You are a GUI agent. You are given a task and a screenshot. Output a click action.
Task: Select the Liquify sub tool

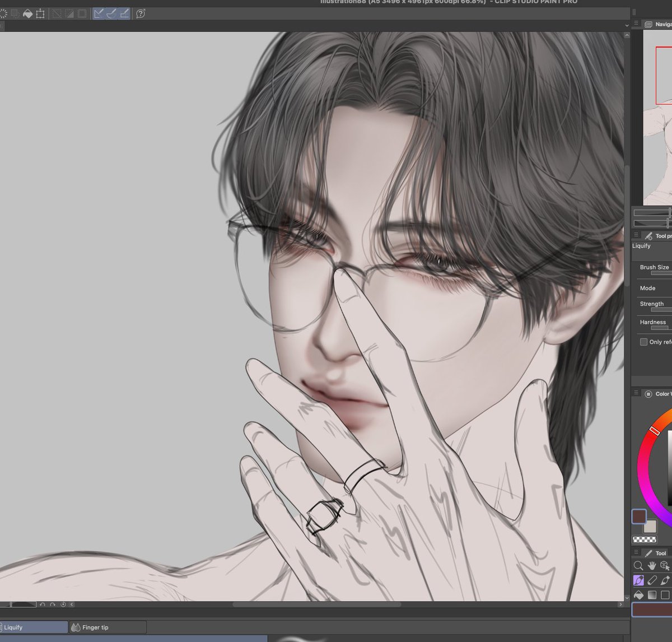click(34, 627)
